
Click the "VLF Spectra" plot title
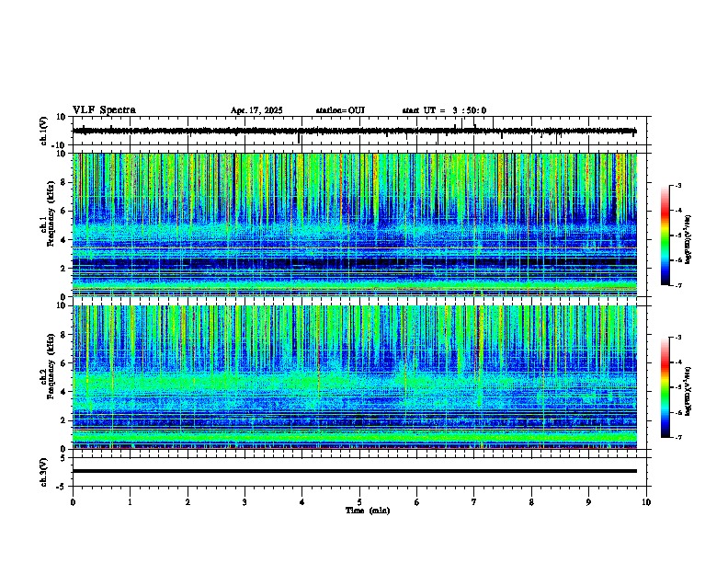click(x=104, y=110)
